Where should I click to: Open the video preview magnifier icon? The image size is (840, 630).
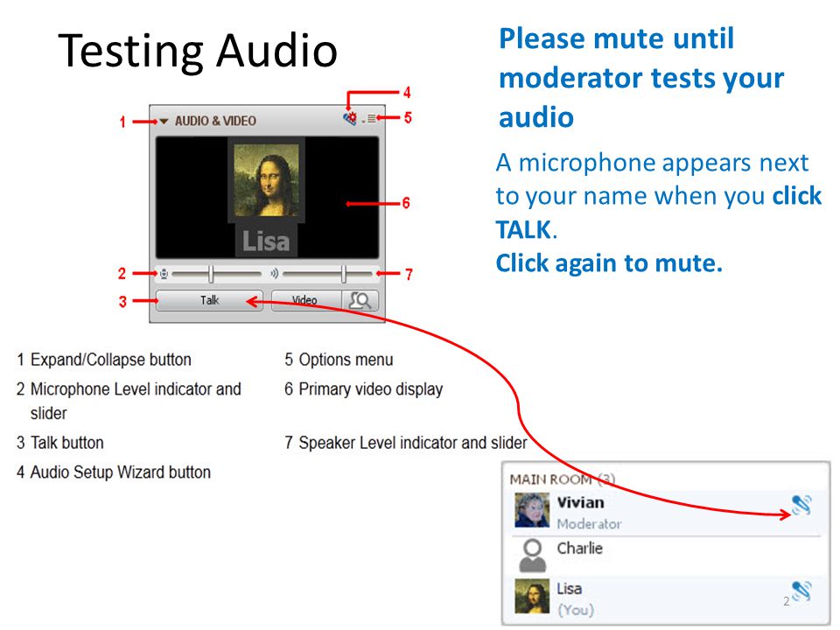click(360, 300)
